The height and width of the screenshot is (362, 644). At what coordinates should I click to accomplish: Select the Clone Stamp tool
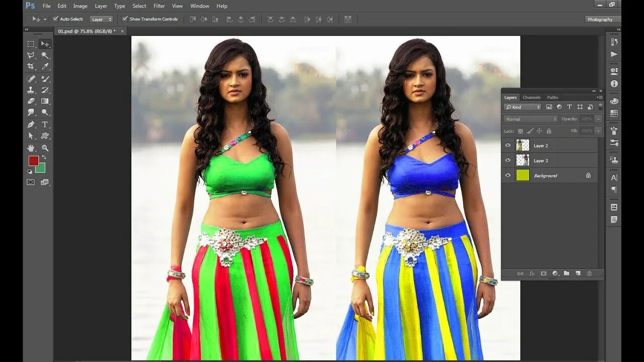pyautogui.click(x=31, y=90)
